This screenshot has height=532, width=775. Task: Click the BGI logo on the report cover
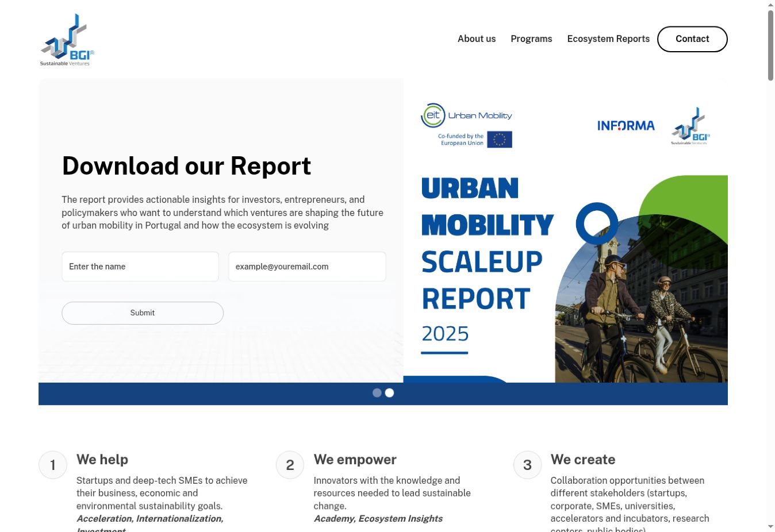(690, 126)
